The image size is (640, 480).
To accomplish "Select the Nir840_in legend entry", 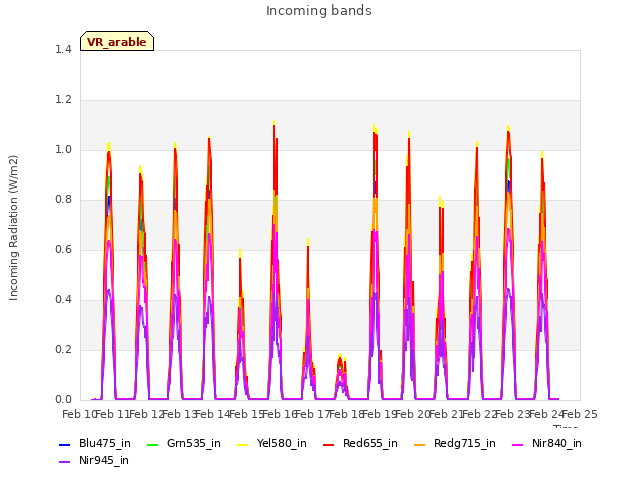I will click(547, 443).
